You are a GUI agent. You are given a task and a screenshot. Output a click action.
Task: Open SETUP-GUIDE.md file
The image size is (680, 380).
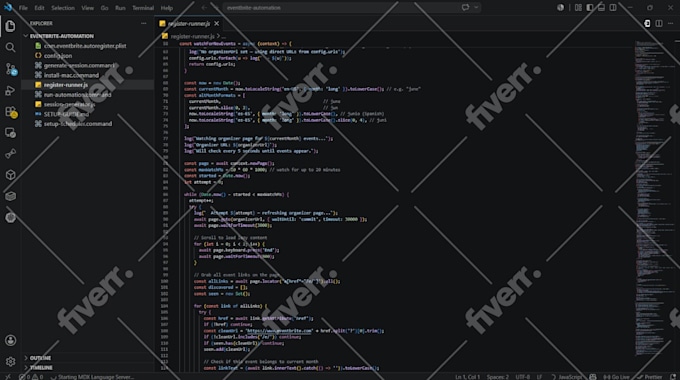66,114
